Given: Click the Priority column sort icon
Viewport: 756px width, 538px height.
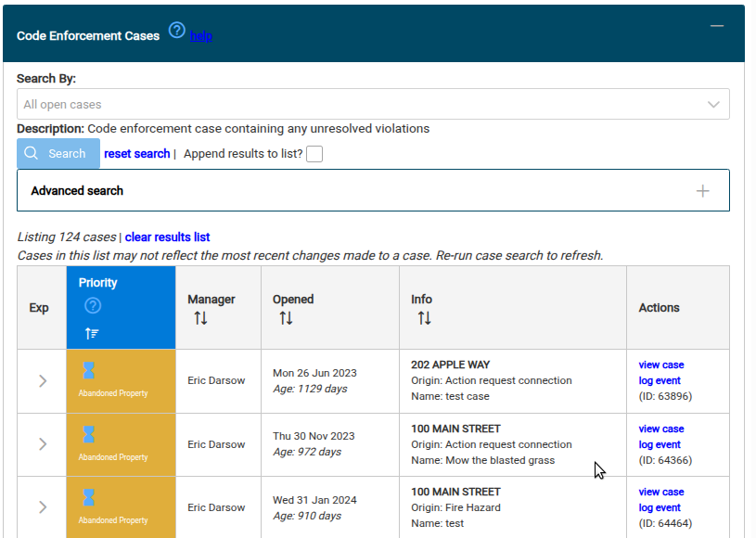Looking at the screenshot, I should coord(92,333).
